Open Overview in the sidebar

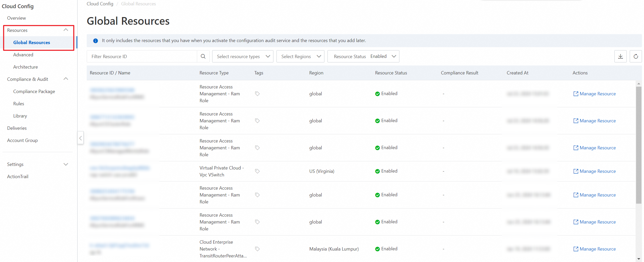click(x=16, y=18)
